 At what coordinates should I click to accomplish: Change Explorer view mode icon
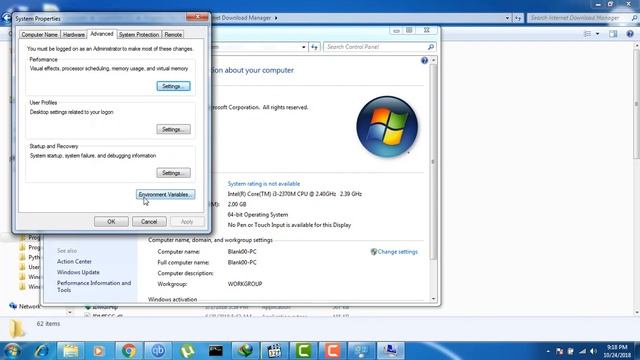coord(587,34)
